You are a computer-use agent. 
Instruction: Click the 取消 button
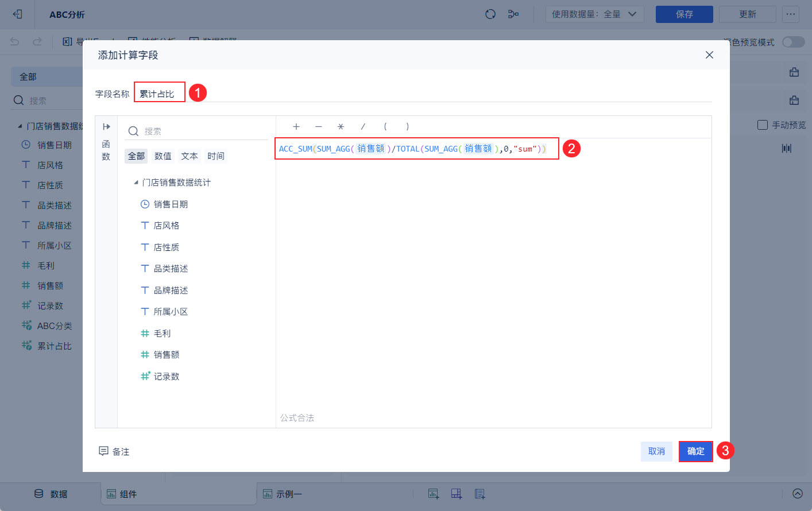(656, 451)
